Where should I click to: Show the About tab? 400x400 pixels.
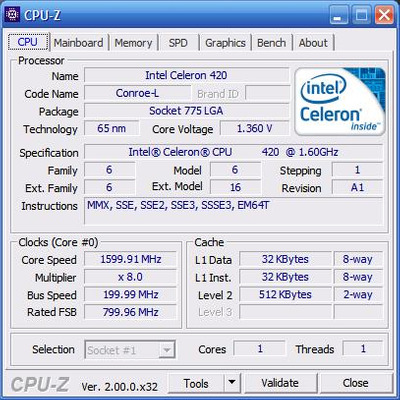[x=313, y=43]
